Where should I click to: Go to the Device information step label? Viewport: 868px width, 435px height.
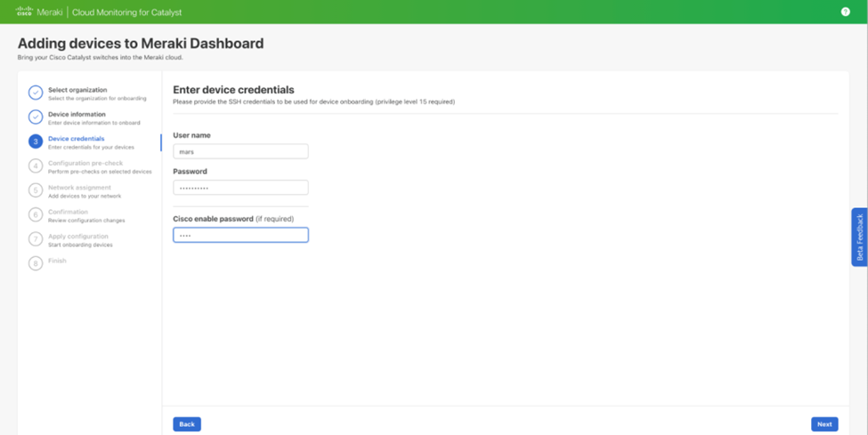point(77,114)
